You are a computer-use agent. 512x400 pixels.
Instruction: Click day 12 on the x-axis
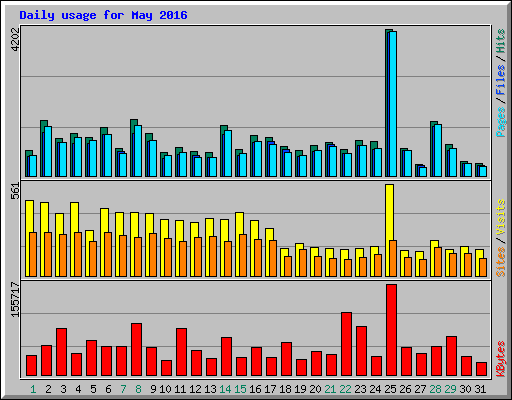(x=195, y=389)
